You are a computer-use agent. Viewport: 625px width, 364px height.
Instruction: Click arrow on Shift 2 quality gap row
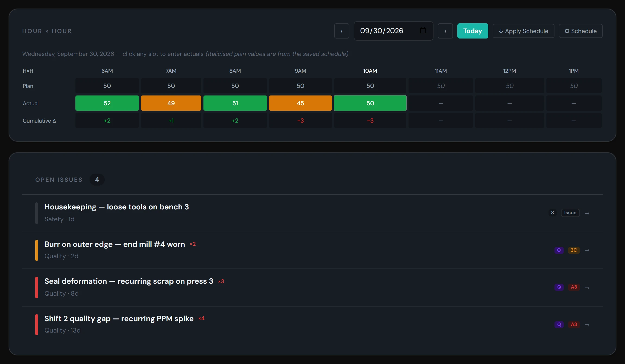click(x=587, y=325)
